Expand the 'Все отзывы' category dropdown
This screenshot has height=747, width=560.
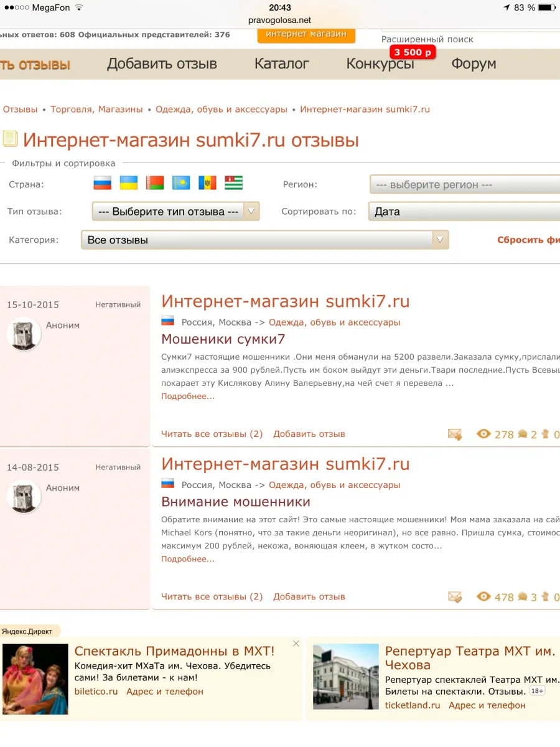pyautogui.click(x=265, y=240)
